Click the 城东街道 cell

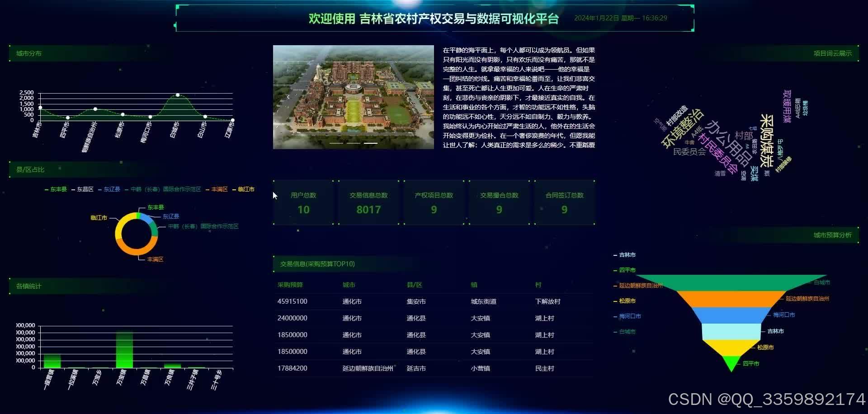[x=484, y=301]
